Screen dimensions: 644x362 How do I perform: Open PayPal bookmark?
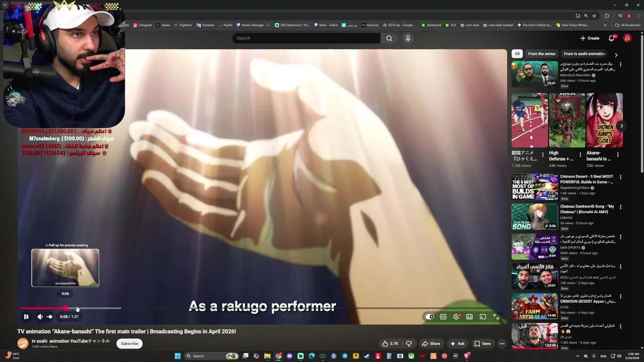[225, 25]
